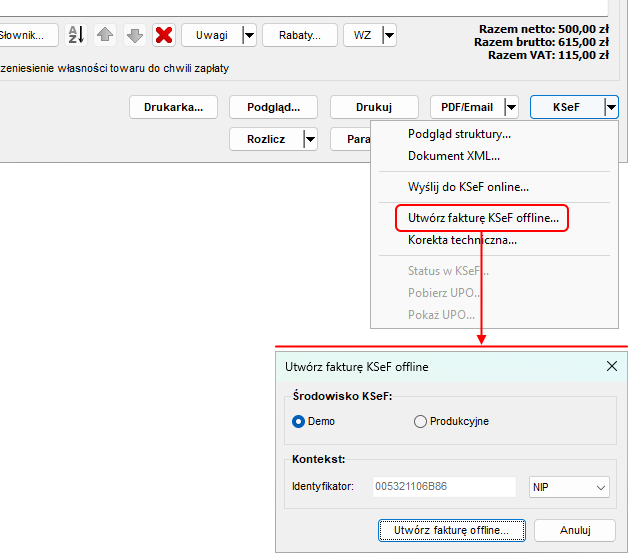The image size is (628, 554).
Task: Open Podgląd struktury from the KSeF menu
Action: click(x=459, y=134)
